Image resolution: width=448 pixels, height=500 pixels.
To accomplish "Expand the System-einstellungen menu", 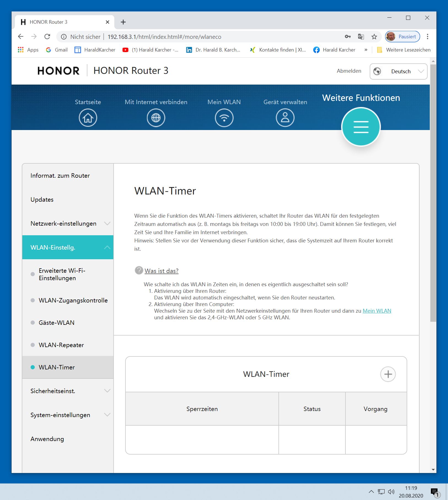I will point(68,415).
